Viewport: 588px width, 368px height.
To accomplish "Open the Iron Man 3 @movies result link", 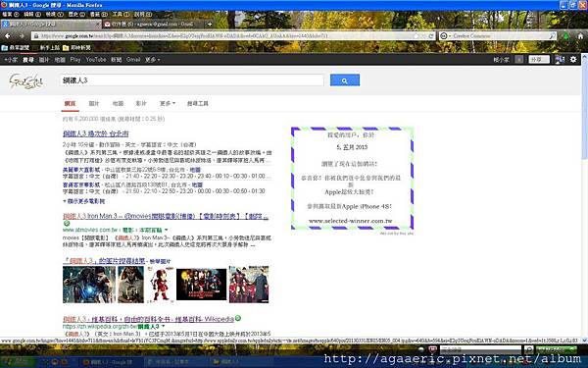I will pyautogui.click(x=166, y=216).
